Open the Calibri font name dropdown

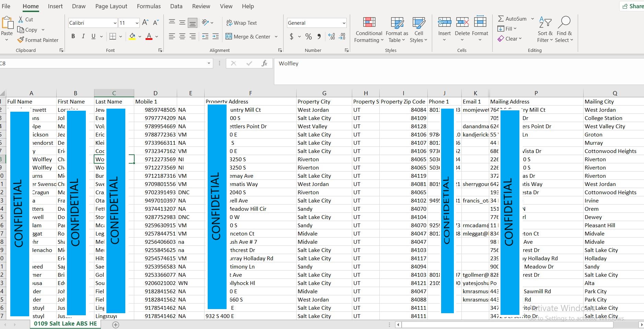click(x=115, y=23)
